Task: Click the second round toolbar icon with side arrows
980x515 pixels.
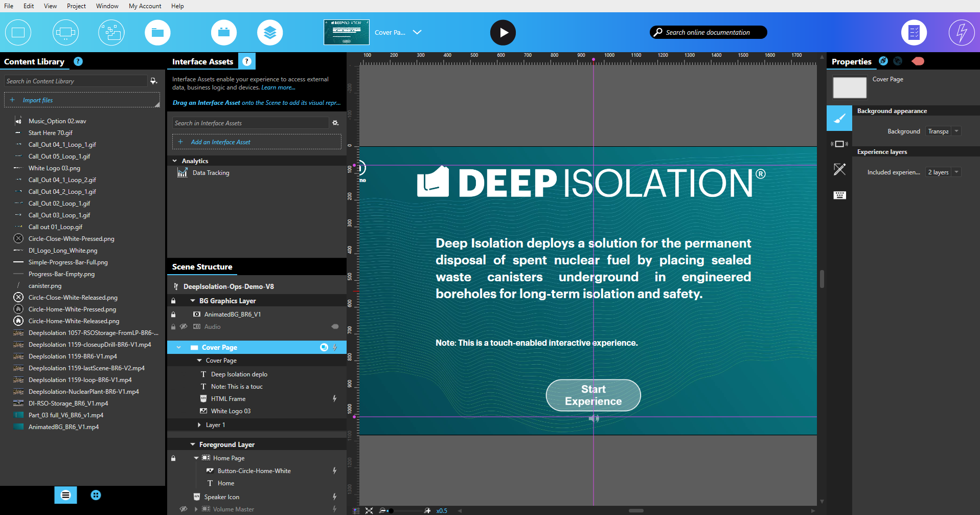Action: coord(65,32)
